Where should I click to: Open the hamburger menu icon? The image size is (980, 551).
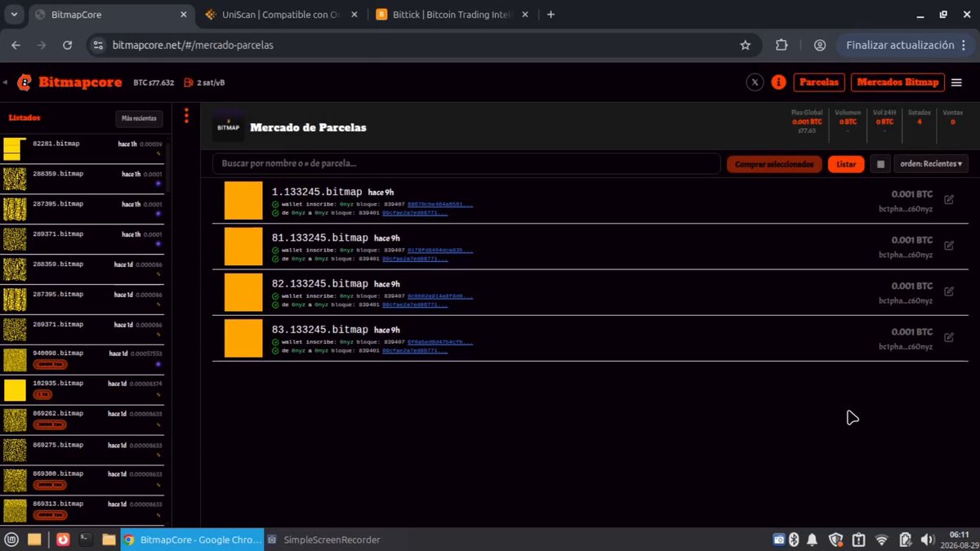(x=956, y=82)
